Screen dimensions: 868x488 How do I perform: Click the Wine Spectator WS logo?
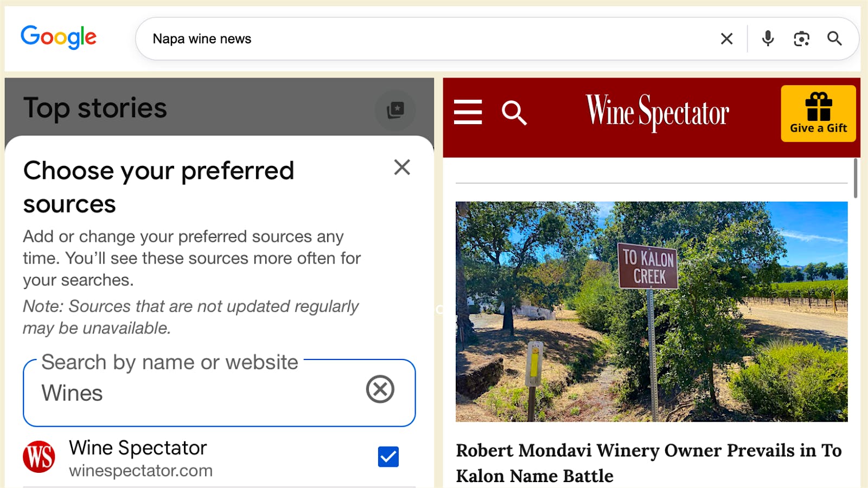(x=39, y=457)
